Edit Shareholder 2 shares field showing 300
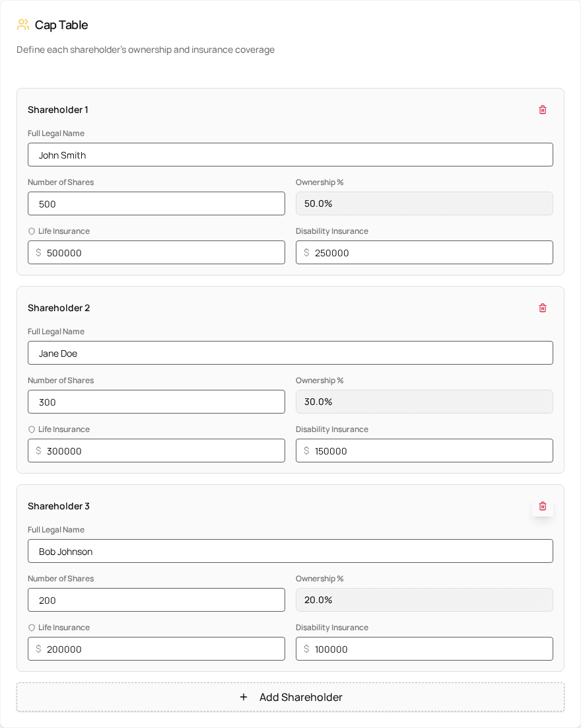Viewport: 581px width, 728px height. click(x=156, y=402)
